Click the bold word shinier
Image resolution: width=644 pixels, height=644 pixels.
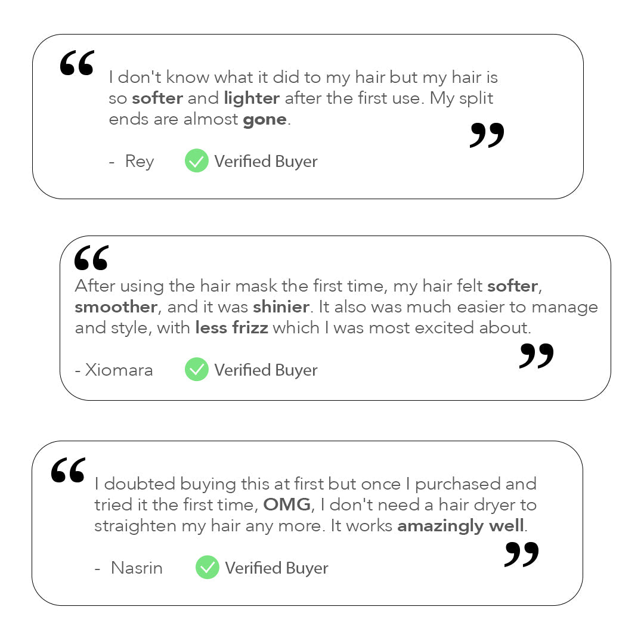click(x=281, y=306)
